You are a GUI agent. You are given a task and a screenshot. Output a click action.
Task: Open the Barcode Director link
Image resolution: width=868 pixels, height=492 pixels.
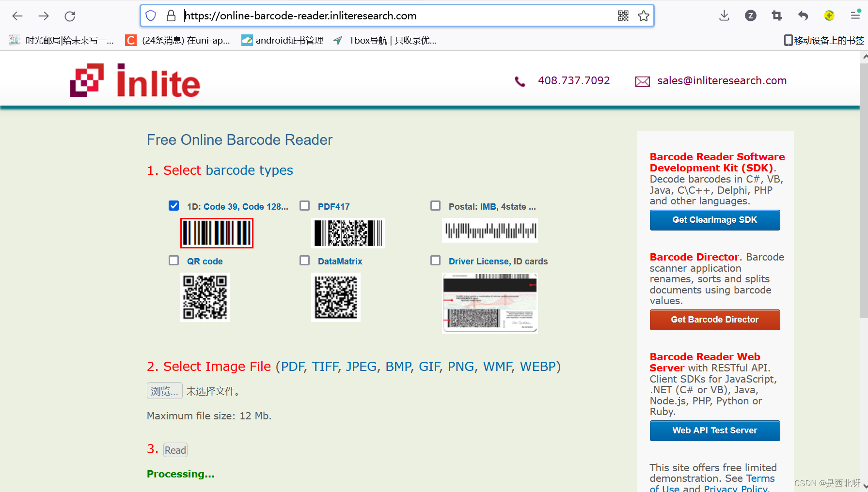pyautogui.click(x=694, y=257)
